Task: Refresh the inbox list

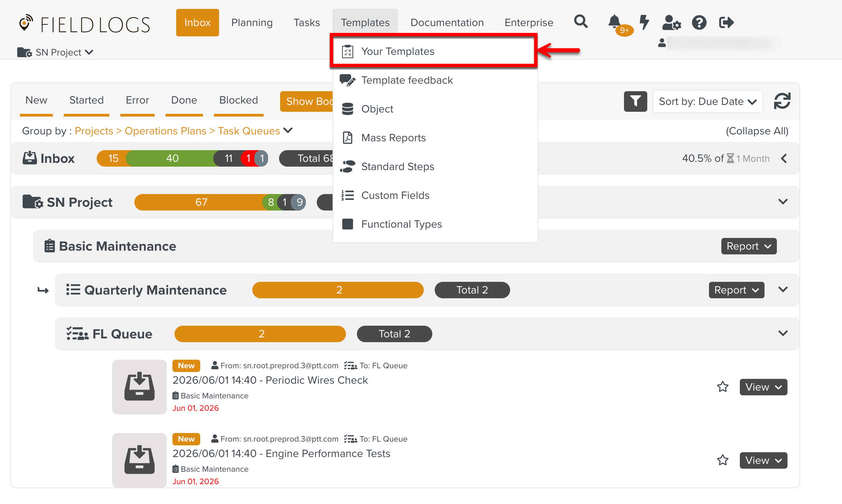Action: pyautogui.click(x=782, y=101)
